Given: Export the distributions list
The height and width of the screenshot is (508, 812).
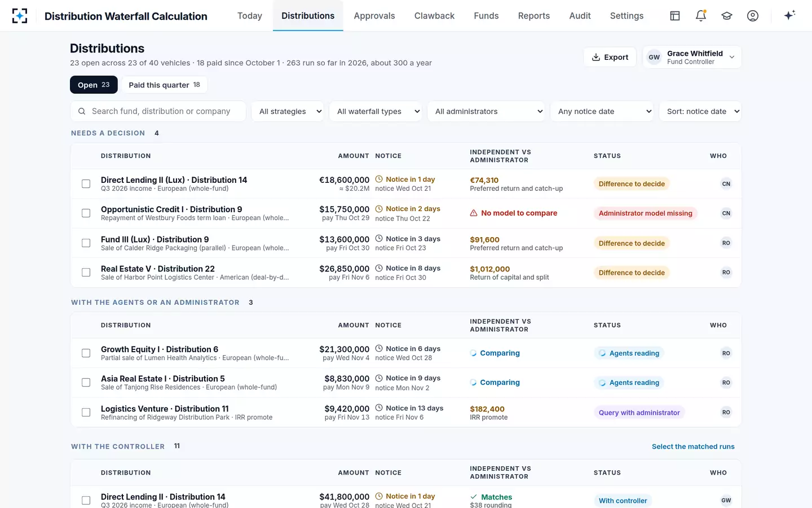Looking at the screenshot, I should tap(610, 57).
